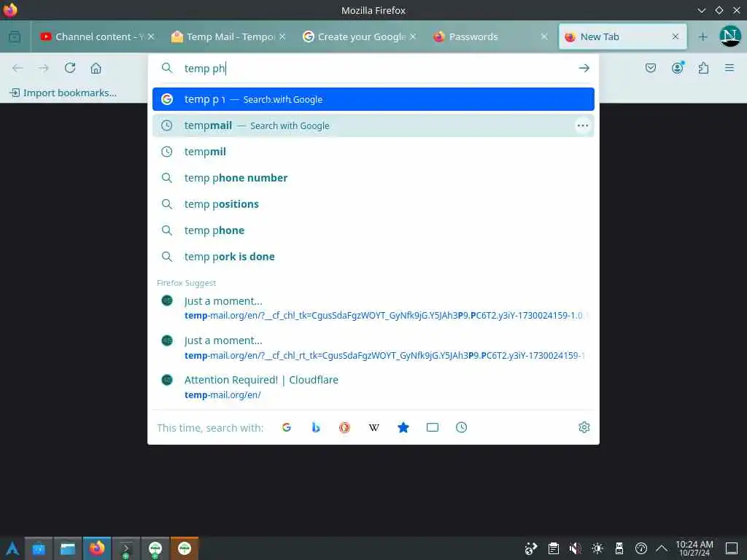The image size is (747, 560).
Task: Open the removable devices tray icon
Action: pos(619,548)
